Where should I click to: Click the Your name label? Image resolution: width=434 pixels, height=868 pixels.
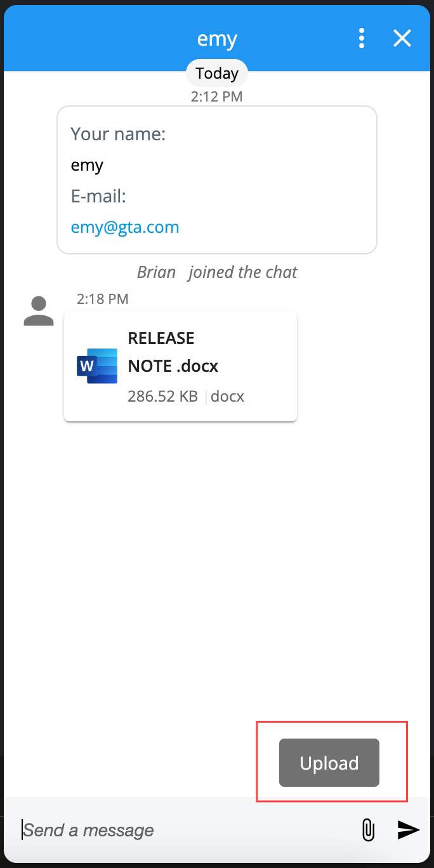click(x=118, y=134)
